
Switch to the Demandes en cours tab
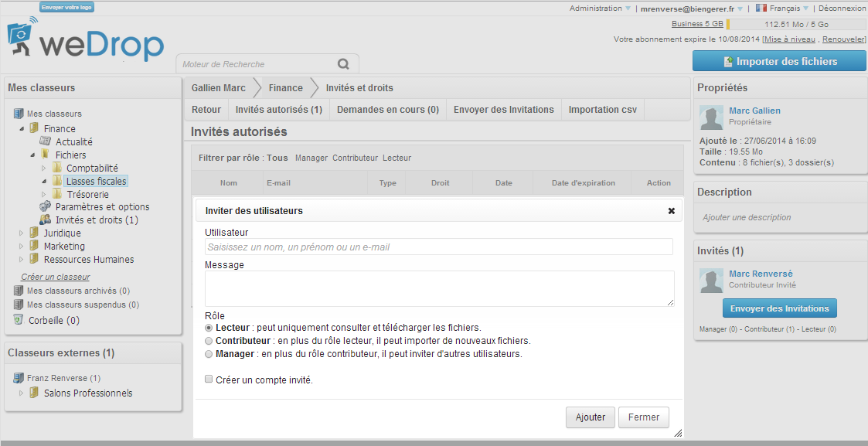388,109
